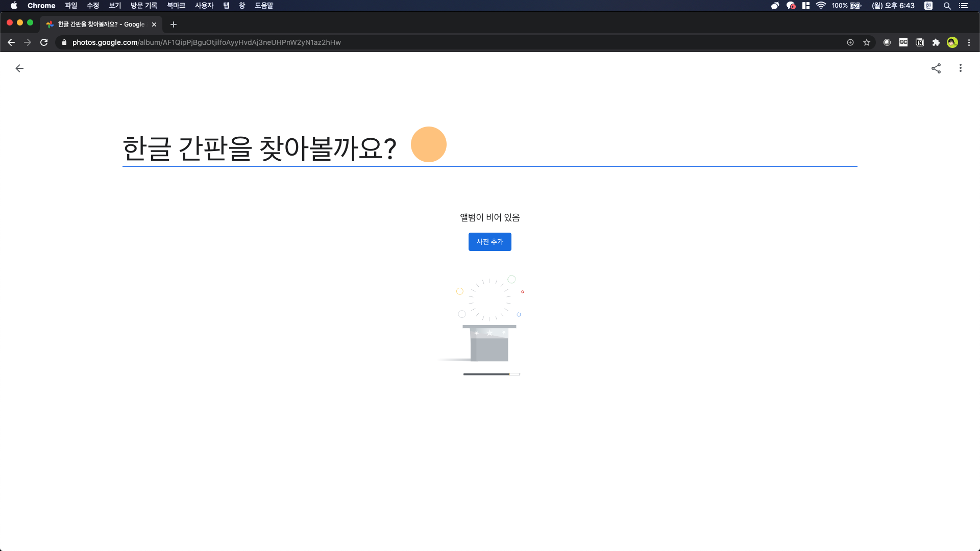980x551 pixels.
Task: Bookmark this page with the star icon
Action: pos(867,42)
